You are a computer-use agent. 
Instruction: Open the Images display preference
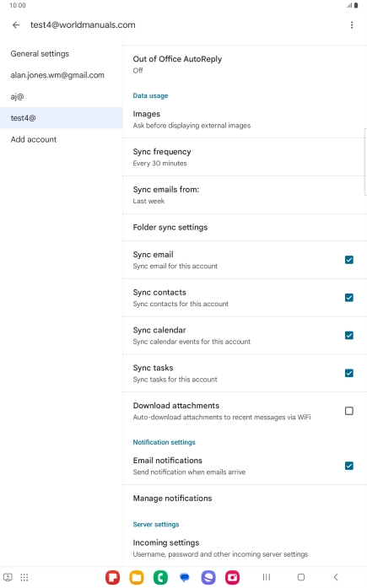pyautogui.click(x=245, y=119)
